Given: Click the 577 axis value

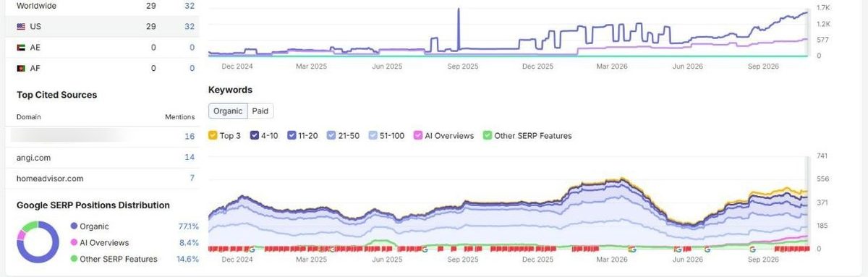Looking at the screenshot, I should point(823,40).
